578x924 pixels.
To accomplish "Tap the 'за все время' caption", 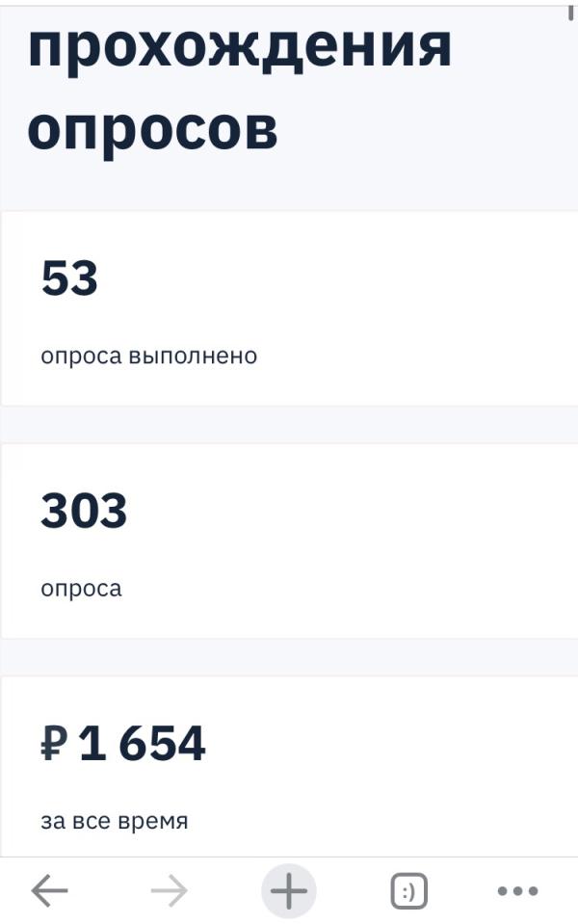I will click(x=115, y=821).
